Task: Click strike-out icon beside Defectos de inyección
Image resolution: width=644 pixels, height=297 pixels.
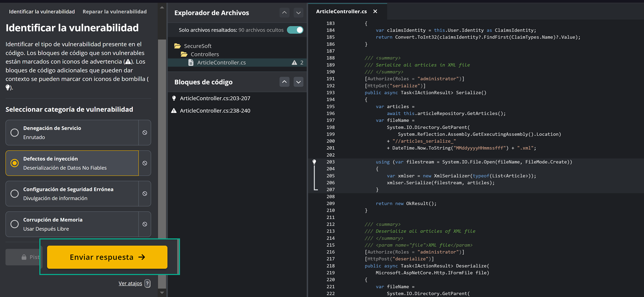Action: click(145, 163)
